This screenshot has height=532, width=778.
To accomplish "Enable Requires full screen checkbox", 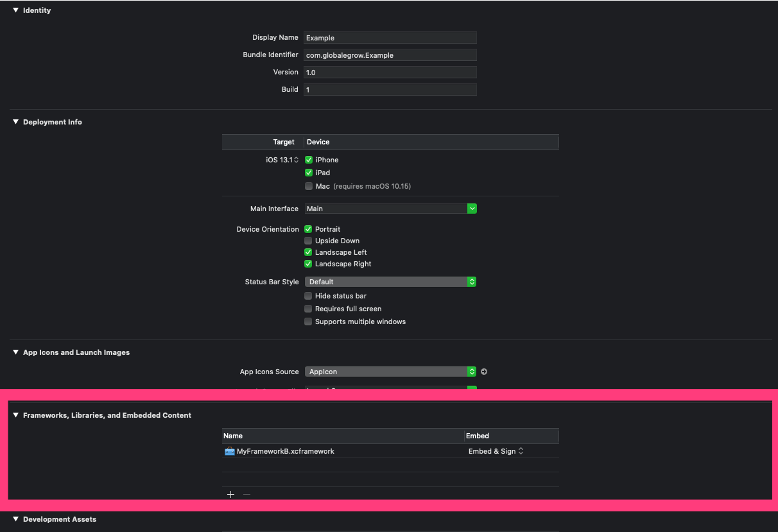I will coord(308,309).
